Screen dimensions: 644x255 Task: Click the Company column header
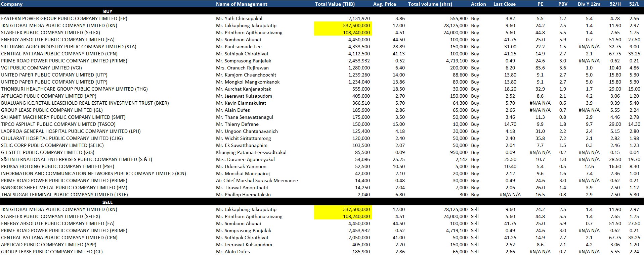(12, 4)
